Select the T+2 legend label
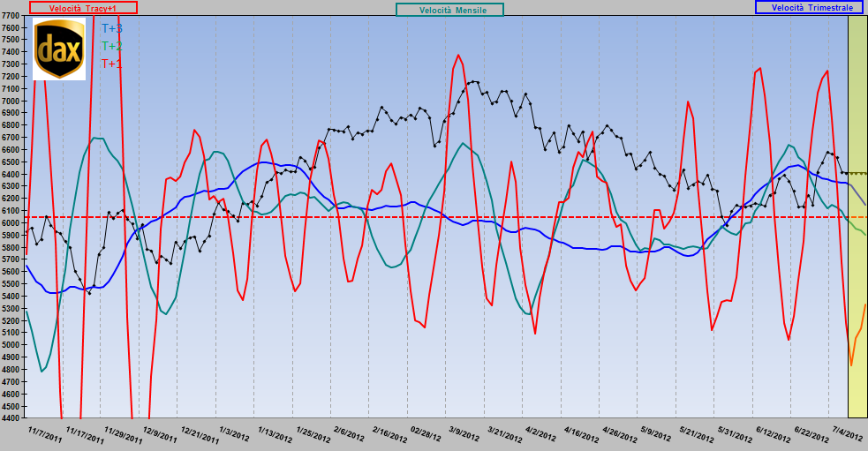Image resolution: width=868 pixels, height=451 pixels. pos(112,46)
